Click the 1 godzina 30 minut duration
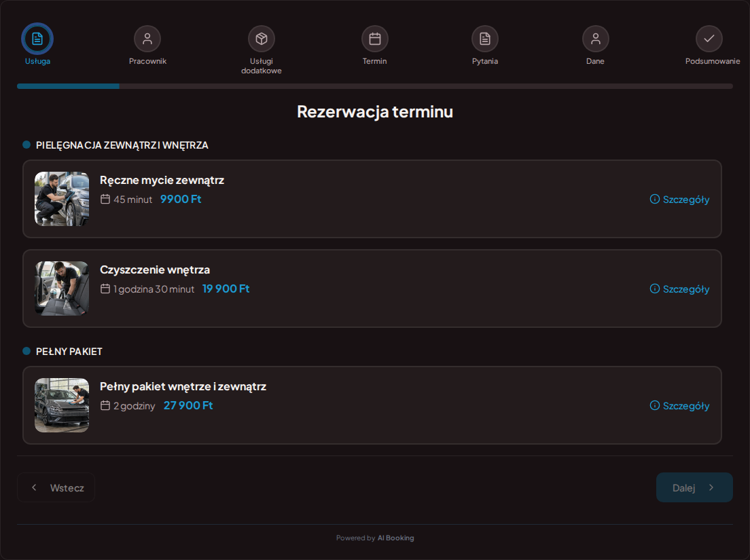Screen dimensions: 750x560 click(x=154, y=289)
